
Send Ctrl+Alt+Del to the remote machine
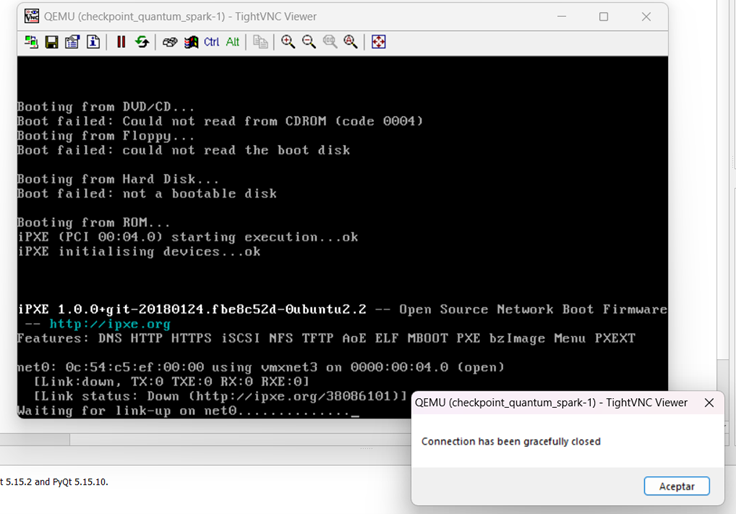pos(169,42)
